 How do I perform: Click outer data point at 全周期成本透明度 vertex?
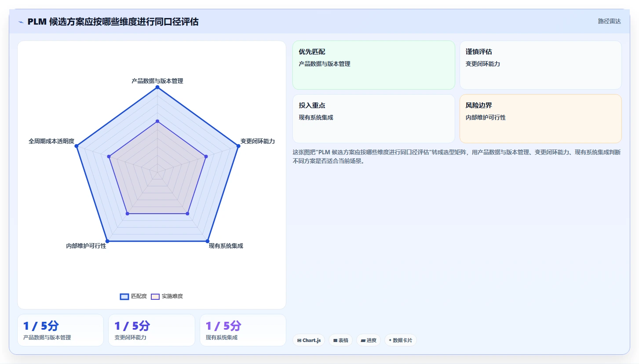77,146
